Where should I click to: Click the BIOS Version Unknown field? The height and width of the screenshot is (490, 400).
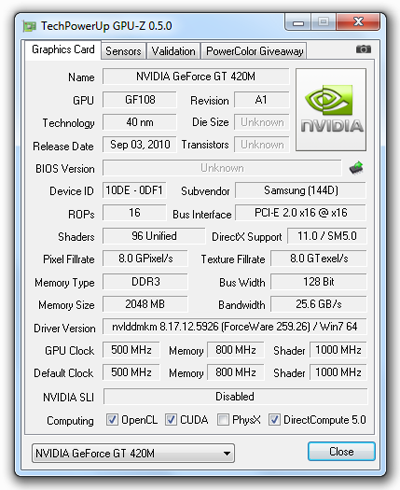(x=222, y=168)
